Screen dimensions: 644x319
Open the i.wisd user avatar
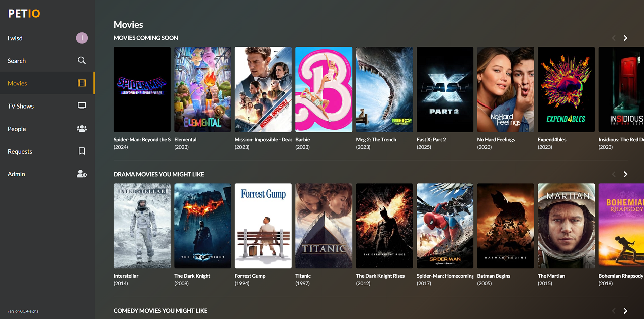[x=82, y=38]
